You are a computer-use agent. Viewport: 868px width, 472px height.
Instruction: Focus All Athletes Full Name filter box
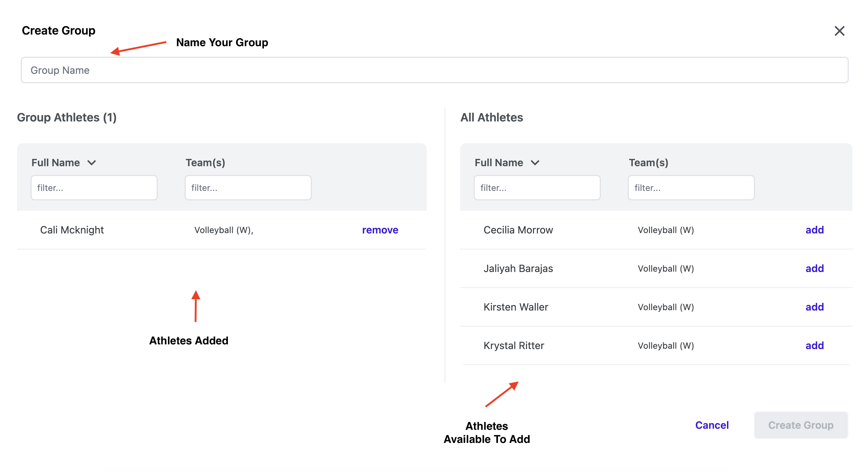tap(537, 188)
